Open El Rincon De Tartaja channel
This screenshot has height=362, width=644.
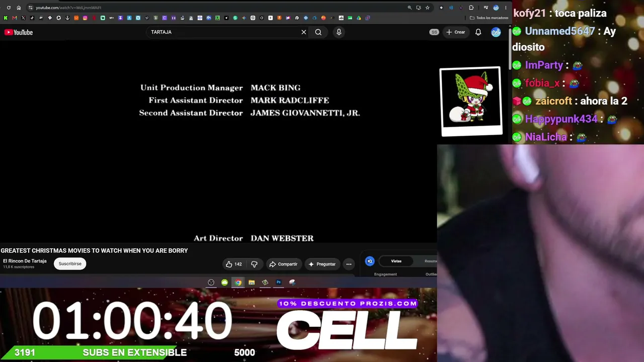pos(25,261)
